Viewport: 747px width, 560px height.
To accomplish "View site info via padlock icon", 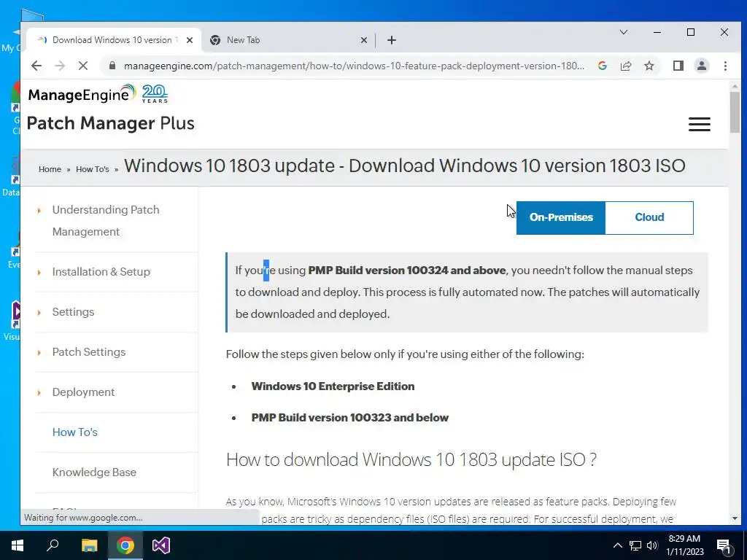I will pyautogui.click(x=112, y=66).
